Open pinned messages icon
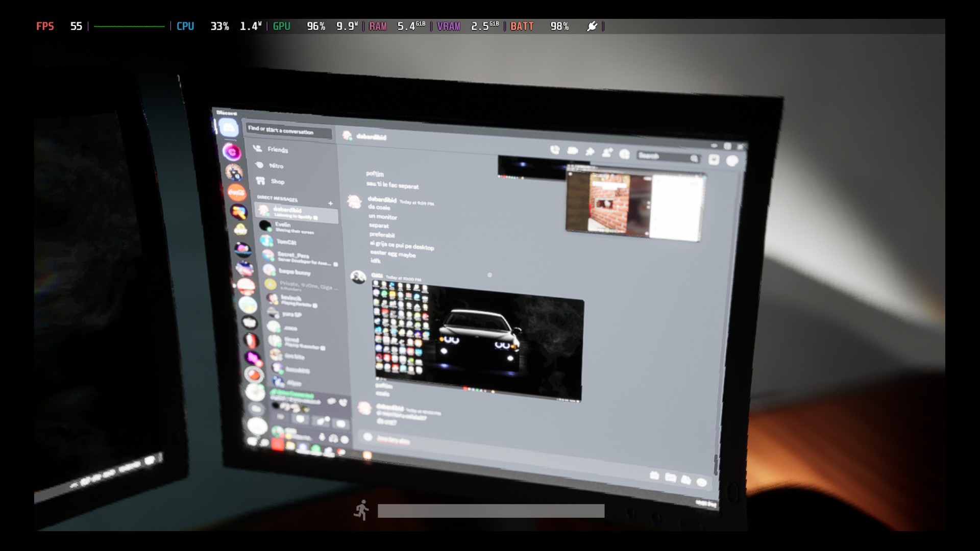The image size is (980, 551). click(x=590, y=152)
